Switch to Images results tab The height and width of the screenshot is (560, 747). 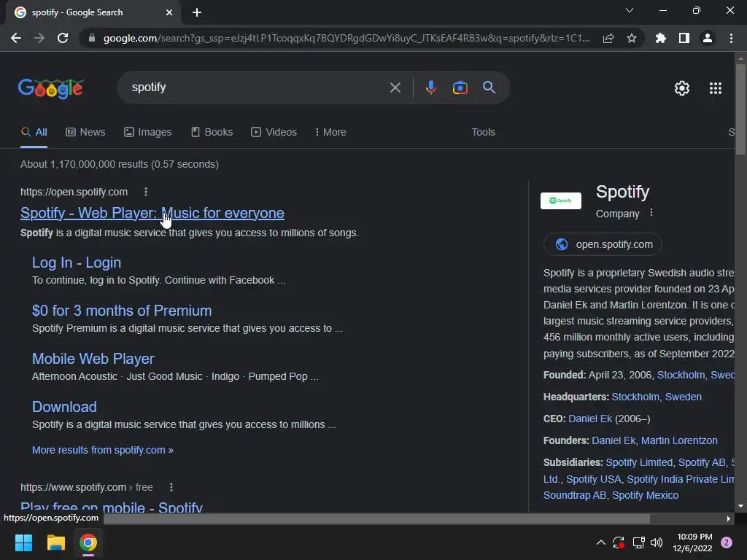[x=147, y=132]
